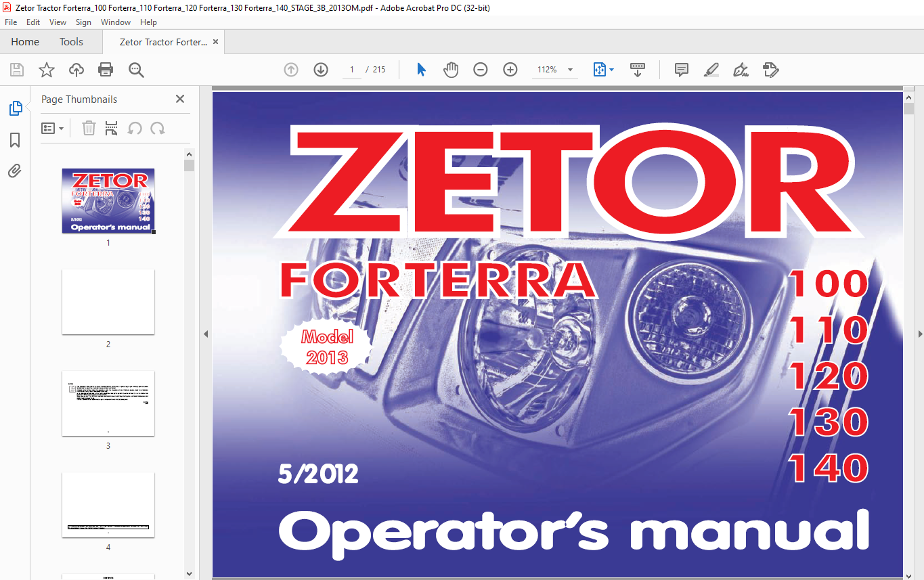The width and height of the screenshot is (924, 580).
Task: Click document scrollbar up arrow
Action: 908,97
